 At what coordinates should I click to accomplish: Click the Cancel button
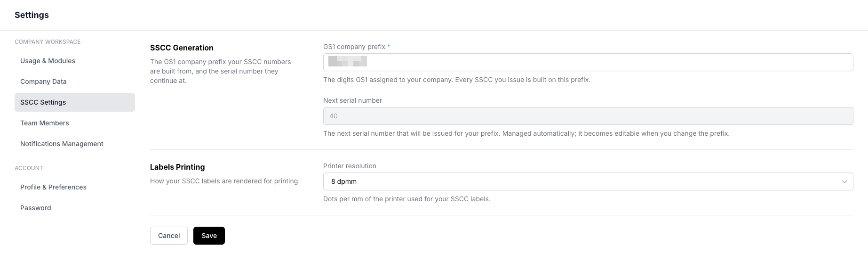(x=169, y=236)
